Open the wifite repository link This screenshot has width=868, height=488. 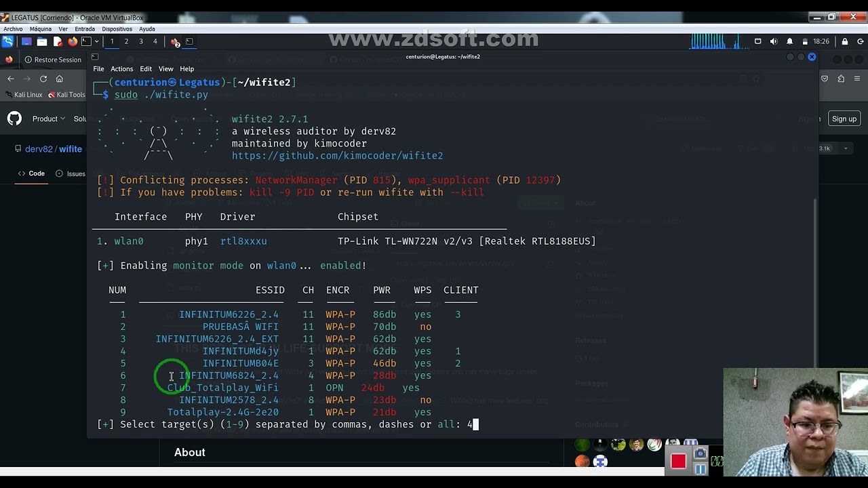(x=70, y=149)
